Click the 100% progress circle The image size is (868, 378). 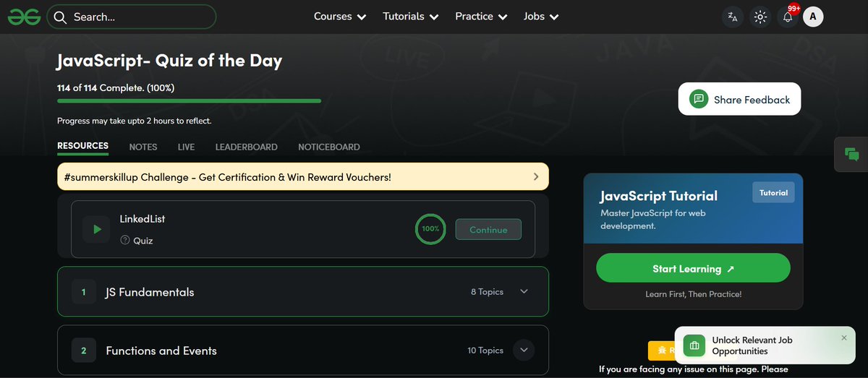click(430, 228)
